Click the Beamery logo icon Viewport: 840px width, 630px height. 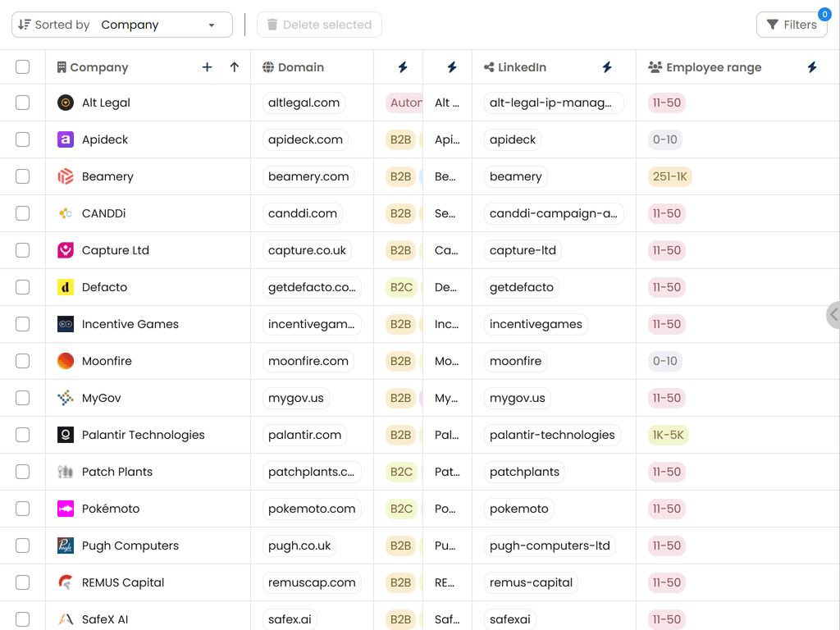66,176
